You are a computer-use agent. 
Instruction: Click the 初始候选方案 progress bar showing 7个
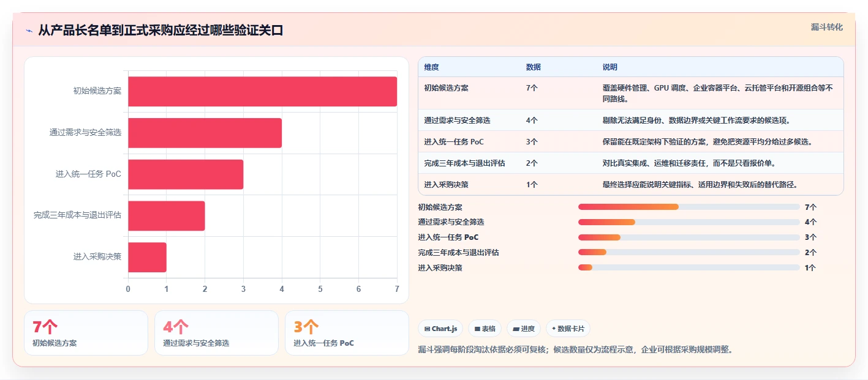[x=689, y=207]
